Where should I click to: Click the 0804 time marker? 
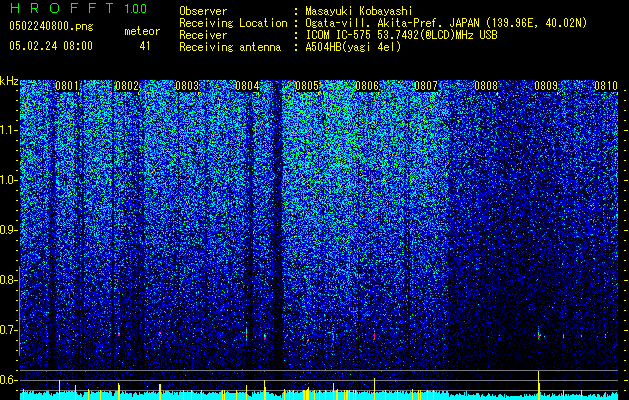click(x=247, y=86)
